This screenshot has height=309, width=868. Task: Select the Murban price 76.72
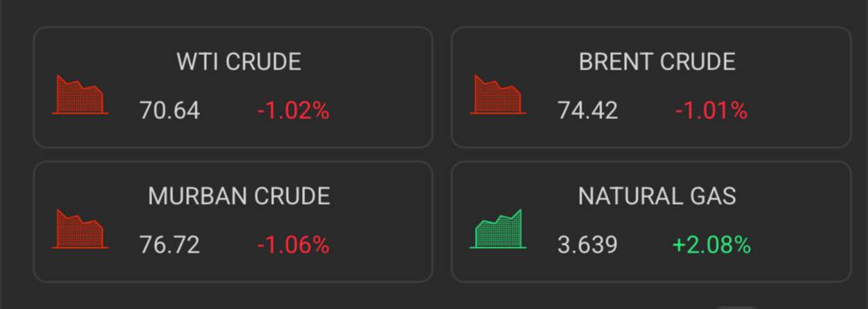tap(169, 245)
